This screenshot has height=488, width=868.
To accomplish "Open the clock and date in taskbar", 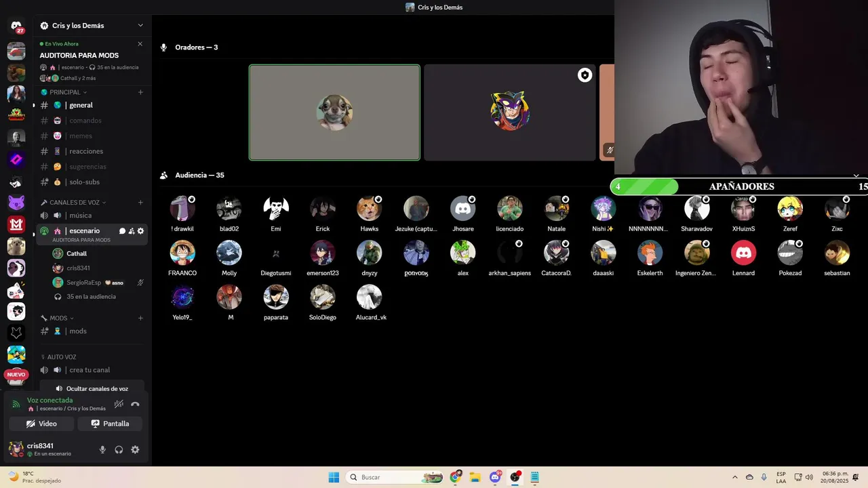I will [x=835, y=477].
